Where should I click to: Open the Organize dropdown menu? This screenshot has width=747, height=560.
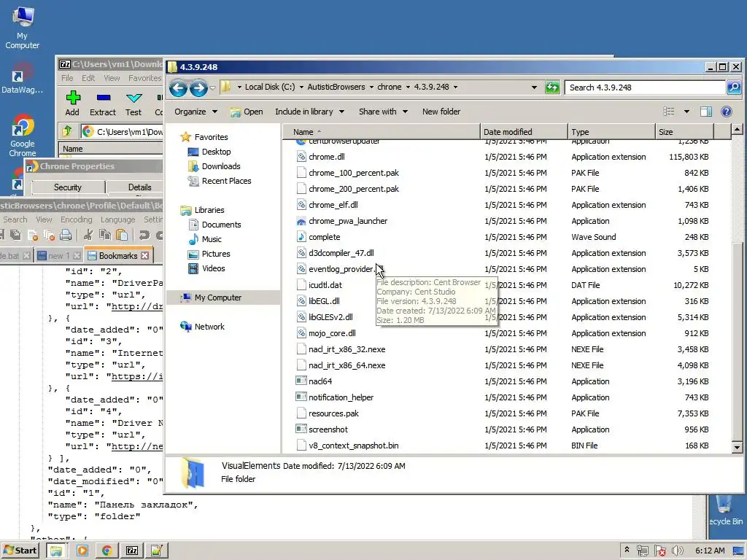point(196,112)
